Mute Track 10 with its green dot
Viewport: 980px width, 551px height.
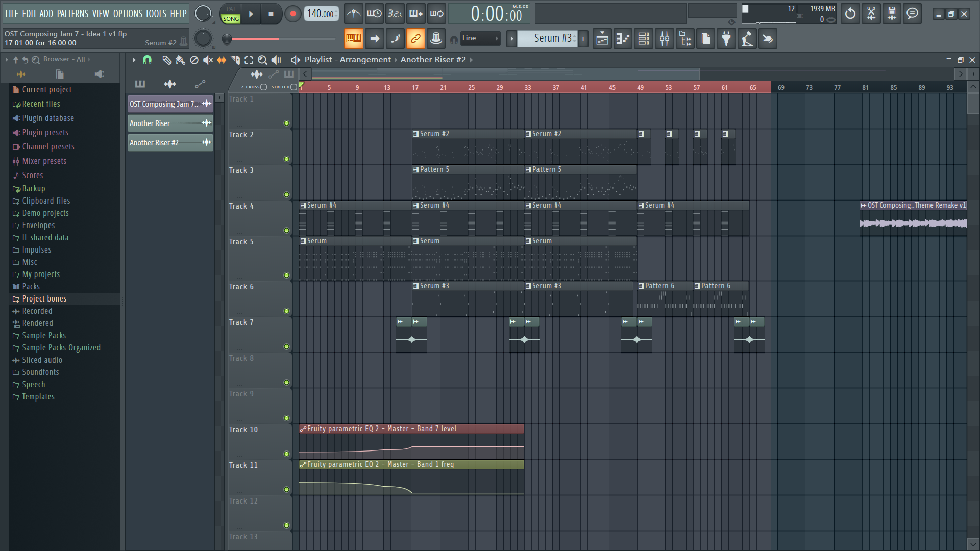286,454
